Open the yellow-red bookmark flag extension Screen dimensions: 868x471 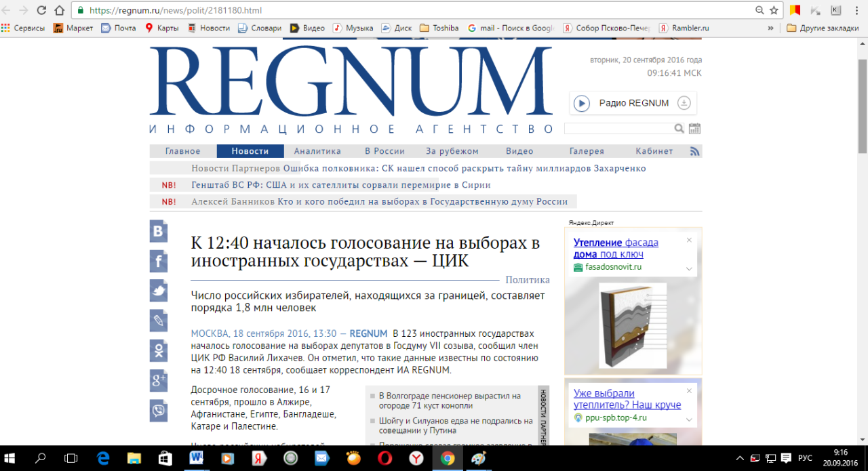pyautogui.click(x=795, y=10)
